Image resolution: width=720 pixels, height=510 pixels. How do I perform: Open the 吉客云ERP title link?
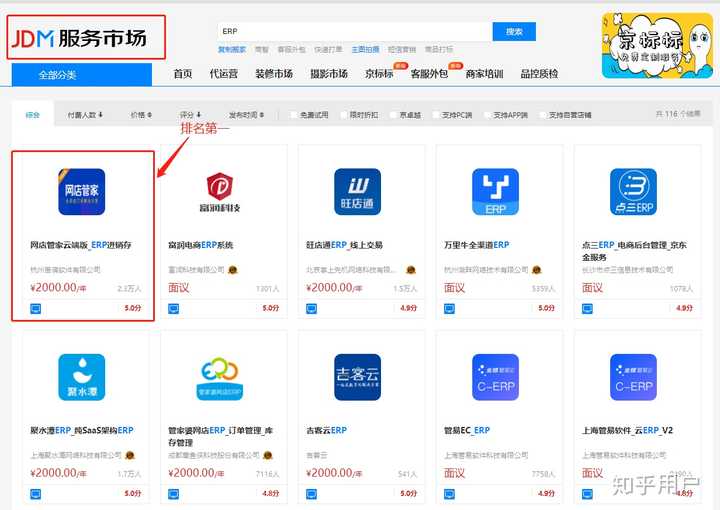point(326,431)
